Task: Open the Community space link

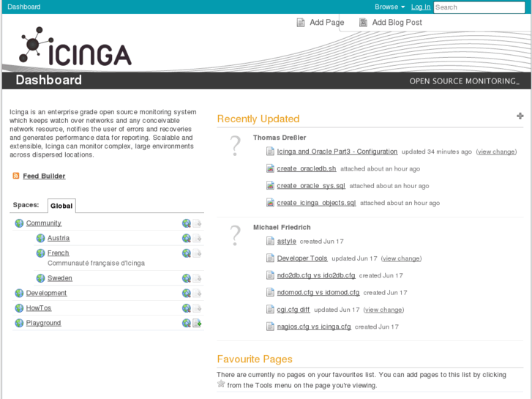Action: 44,223
